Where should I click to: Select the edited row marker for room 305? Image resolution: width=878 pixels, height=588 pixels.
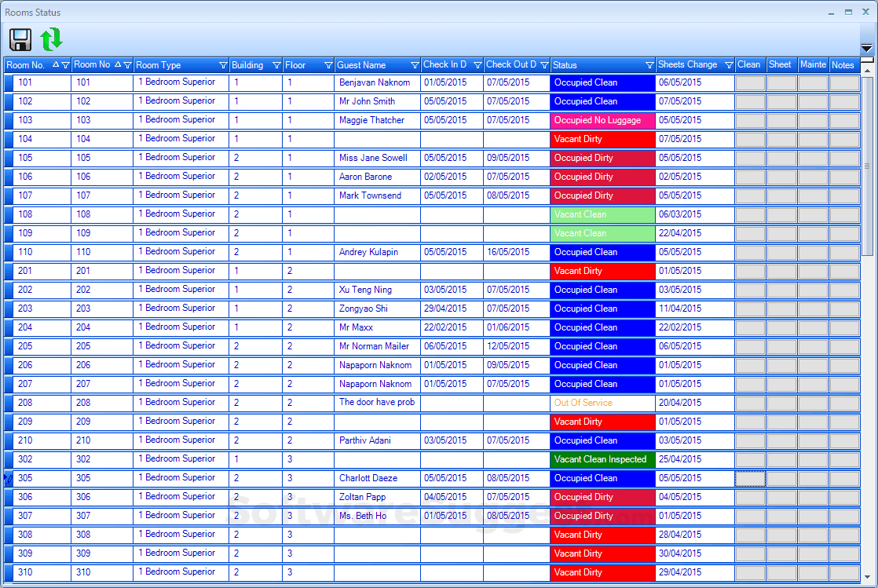[9, 479]
